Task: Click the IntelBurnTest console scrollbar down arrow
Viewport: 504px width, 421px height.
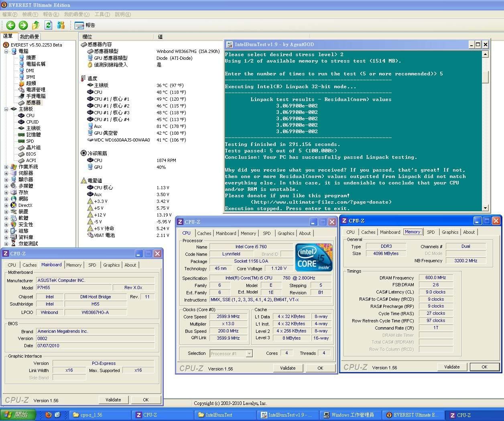Action: tap(485, 208)
